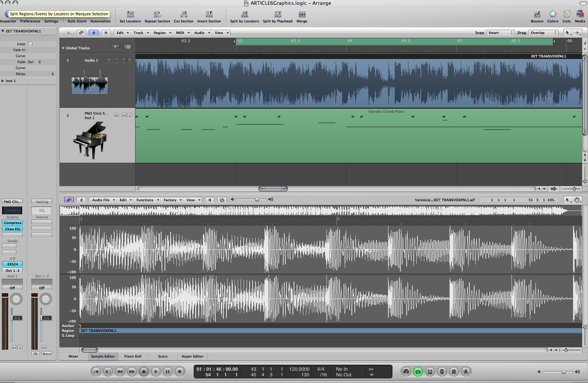Image resolution: width=588 pixels, height=383 pixels.
Task: Open the Arrange Audio dropdown menu
Action: [x=202, y=32]
